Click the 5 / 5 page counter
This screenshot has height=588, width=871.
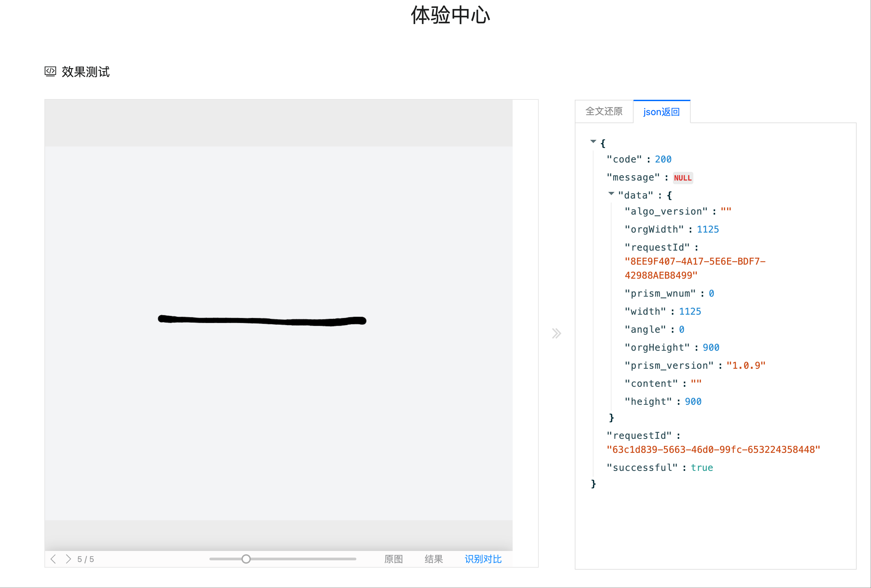(85, 560)
